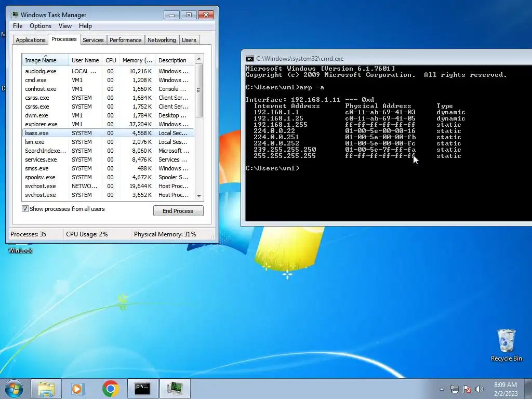Select the Processes tab
Screen dimensions: 532x399
pos(64,39)
